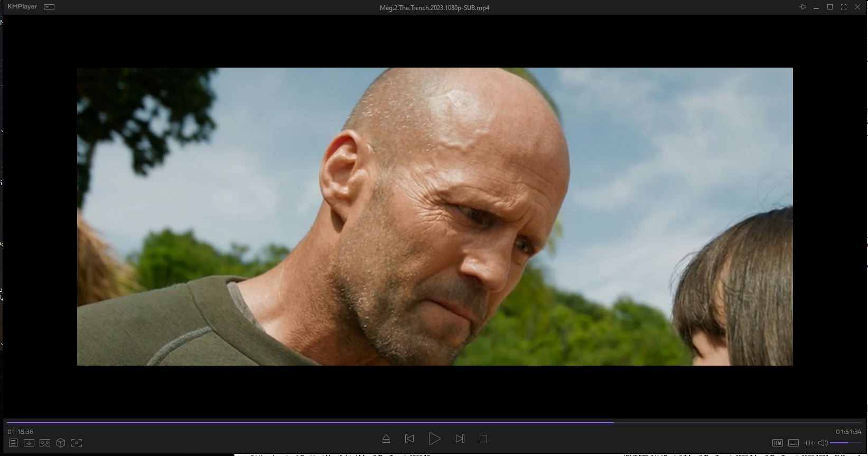
Task: Toggle subtitles display
Action: [x=794, y=443]
